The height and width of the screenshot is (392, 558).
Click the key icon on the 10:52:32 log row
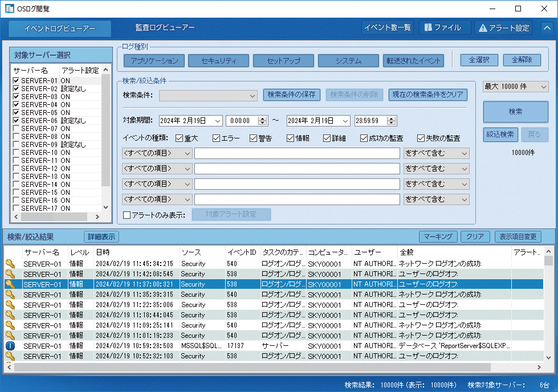10,356
